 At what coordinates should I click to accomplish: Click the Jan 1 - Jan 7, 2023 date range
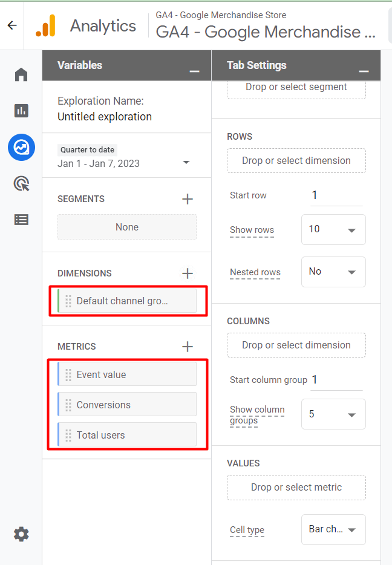[x=99, y=163]
